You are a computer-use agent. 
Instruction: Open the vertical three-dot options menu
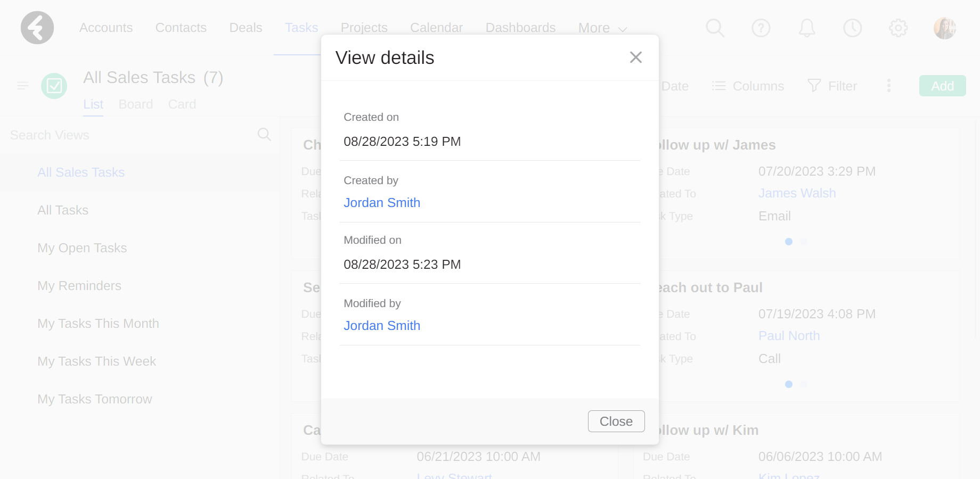(889, 86)
